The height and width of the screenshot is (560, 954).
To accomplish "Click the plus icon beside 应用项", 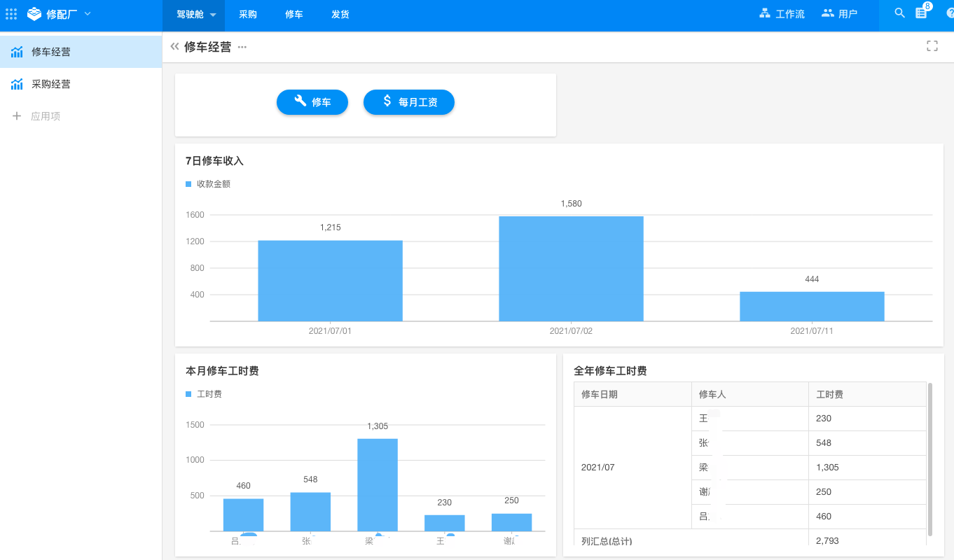I will pyautogui.click(x=17, y=116).
